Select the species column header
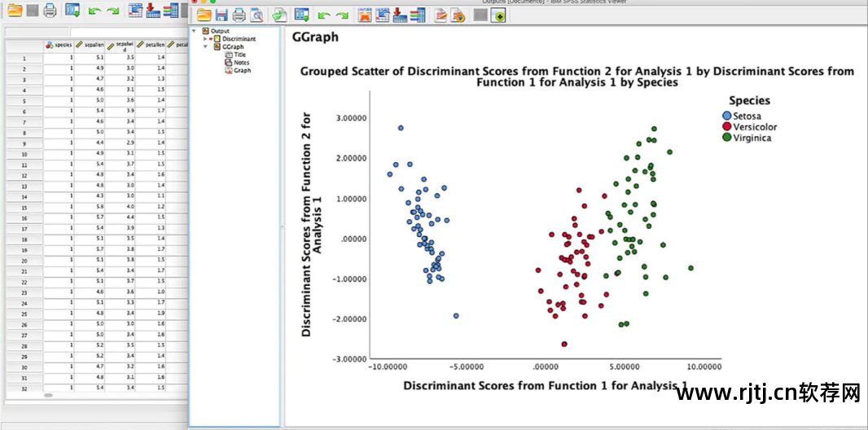The width and height of the screenshot is (868, 430). pos(59,46)
